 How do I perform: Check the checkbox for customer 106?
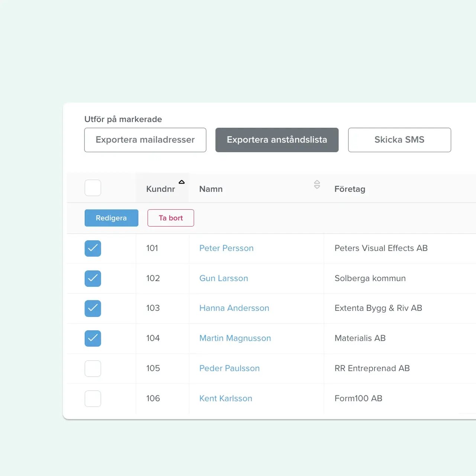93,399
